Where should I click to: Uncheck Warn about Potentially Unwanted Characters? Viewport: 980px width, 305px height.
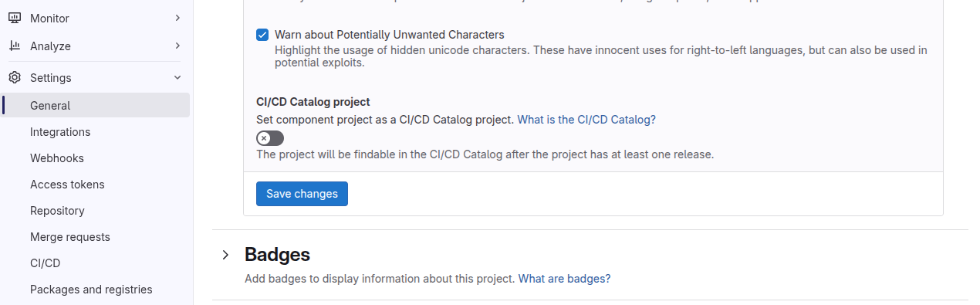click(262, 35)
